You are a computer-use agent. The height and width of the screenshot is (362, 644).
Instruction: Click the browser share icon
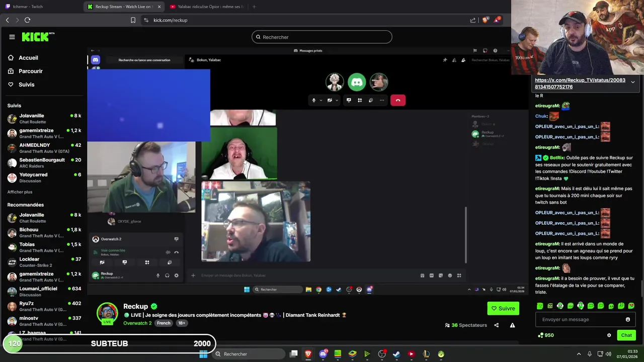click(x=473, y=20)
